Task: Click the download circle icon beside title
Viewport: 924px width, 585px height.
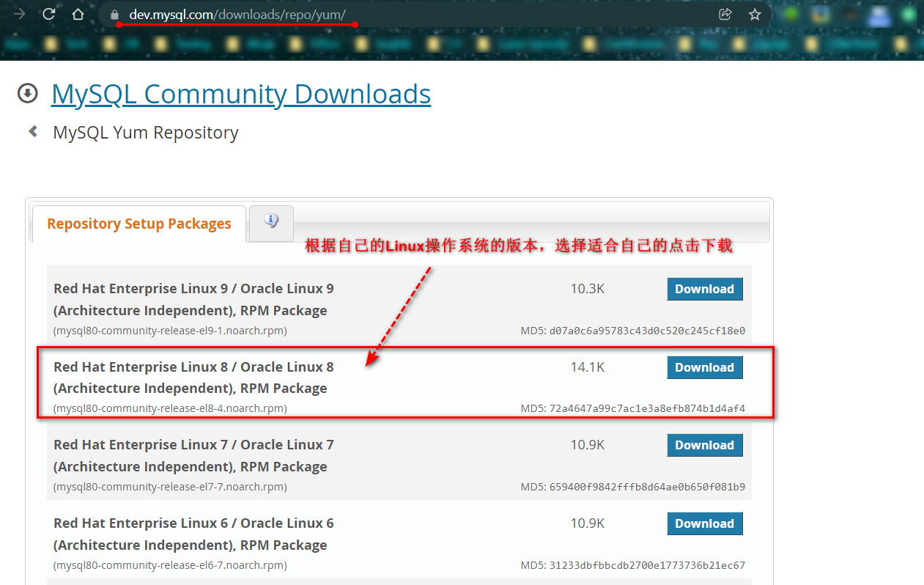Action: (x=28, y=93)
